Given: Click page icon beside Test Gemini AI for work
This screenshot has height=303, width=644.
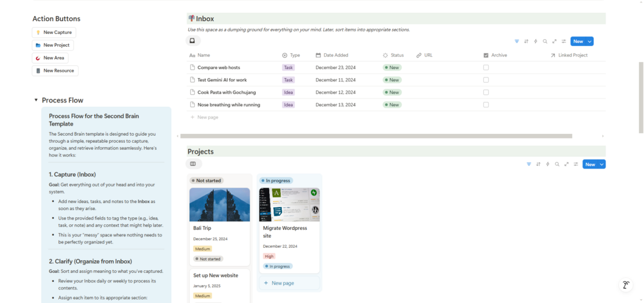Looking at the screenshot, I should coord(192,80).
